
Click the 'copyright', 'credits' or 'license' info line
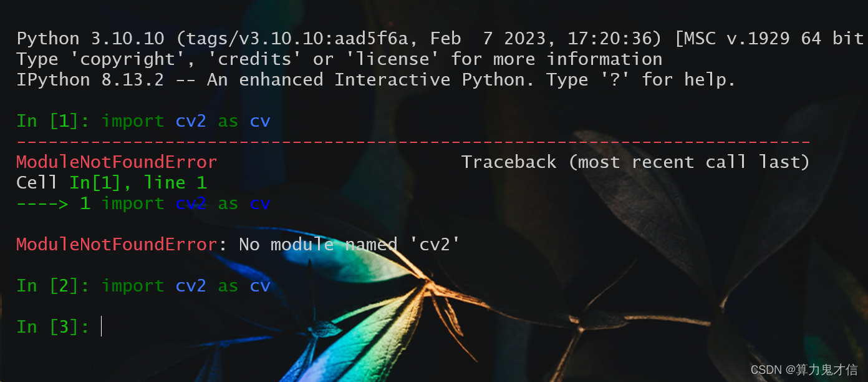(339, 59)
